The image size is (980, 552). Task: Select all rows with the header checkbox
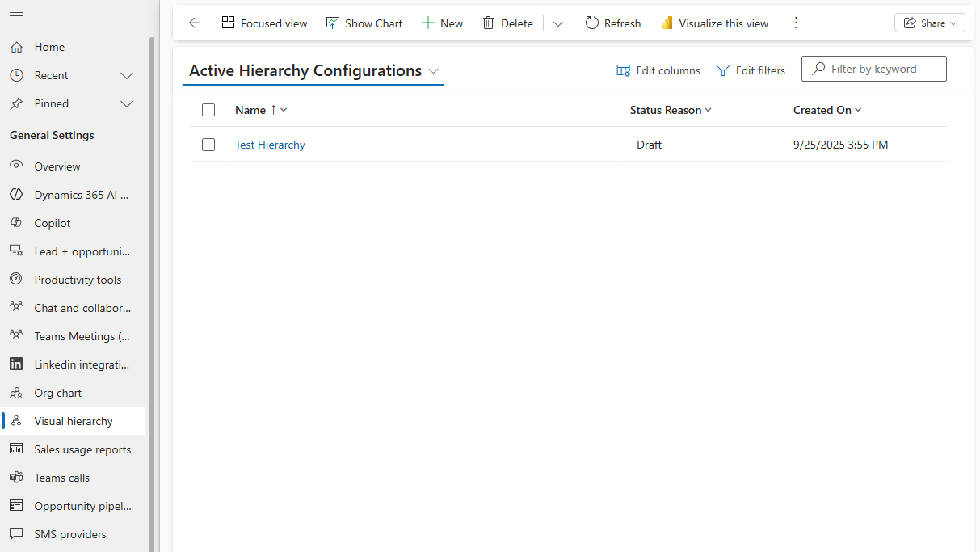point(208,109)
